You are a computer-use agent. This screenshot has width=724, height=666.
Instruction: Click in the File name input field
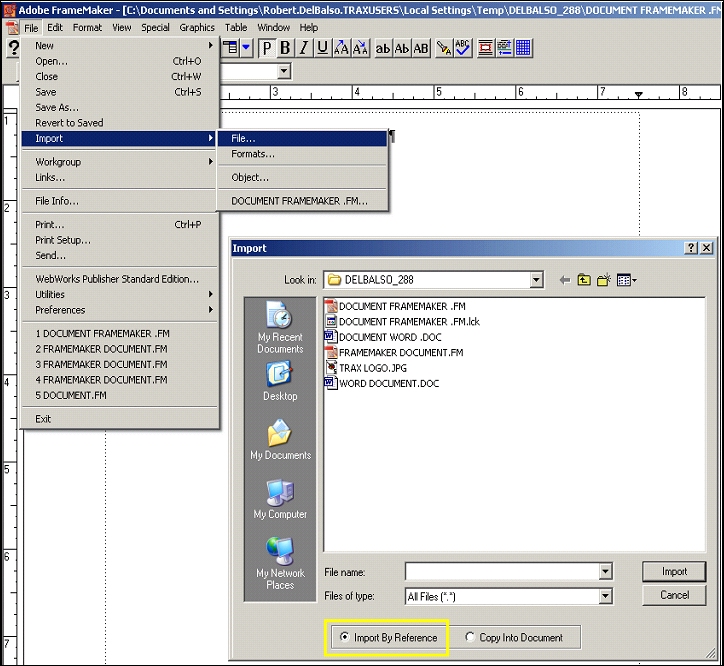pyautogui.click(x=502, y=572)
